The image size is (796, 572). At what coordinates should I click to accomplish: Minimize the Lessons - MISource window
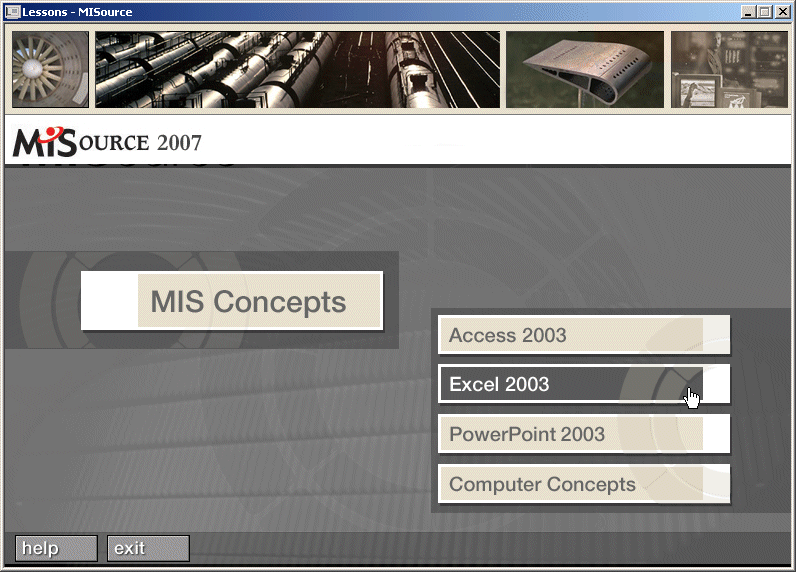747,12
